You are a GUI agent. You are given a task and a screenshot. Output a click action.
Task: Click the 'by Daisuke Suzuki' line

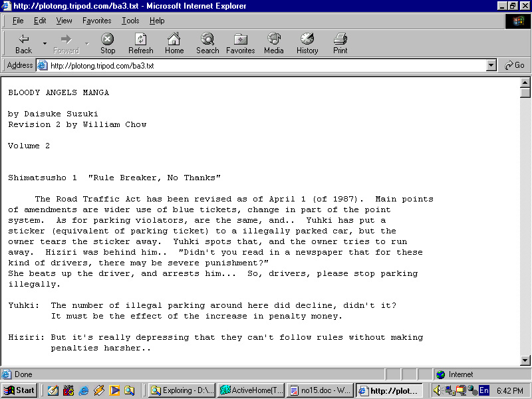point(53,114)
